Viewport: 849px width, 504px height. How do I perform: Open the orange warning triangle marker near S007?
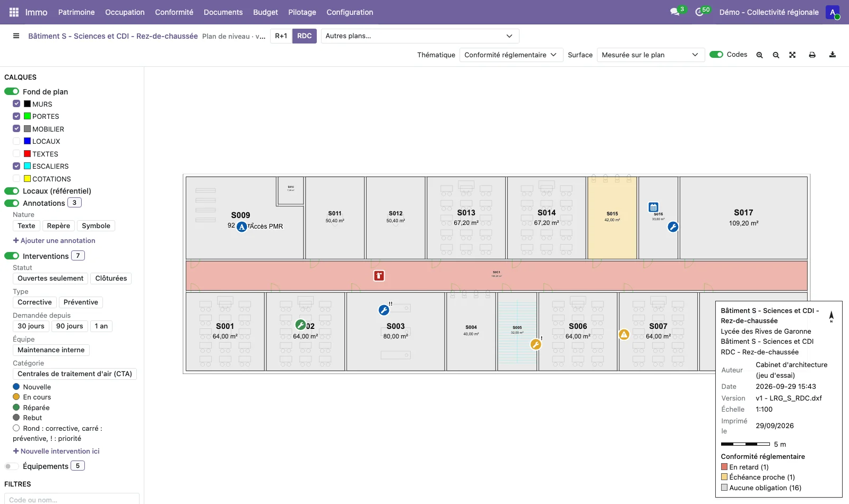[624, 334]
